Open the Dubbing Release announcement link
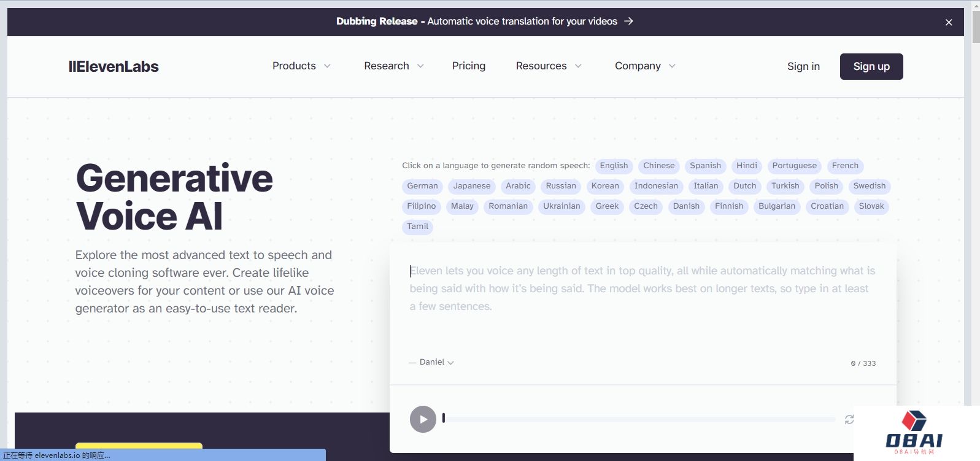This screenshot has width=980, height=461. point(484,21)
